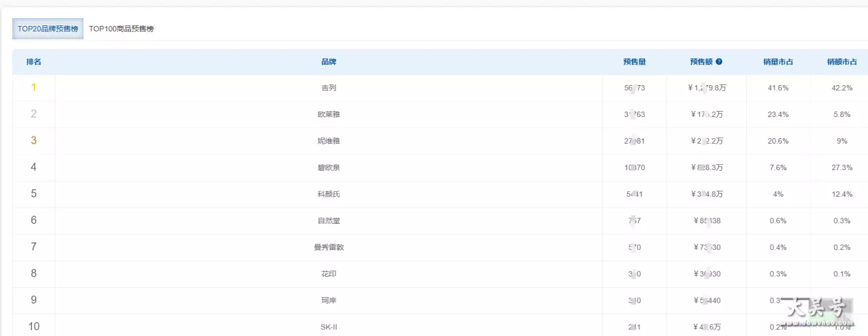
Task: Select brand 科颜氏 in the table
Action: point(329,194)
